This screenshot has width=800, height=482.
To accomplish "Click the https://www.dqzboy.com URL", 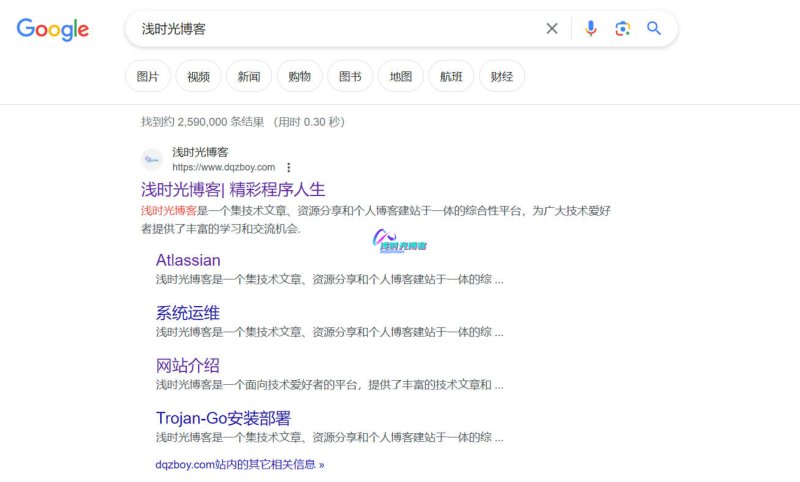I will [x=223, y=167].
